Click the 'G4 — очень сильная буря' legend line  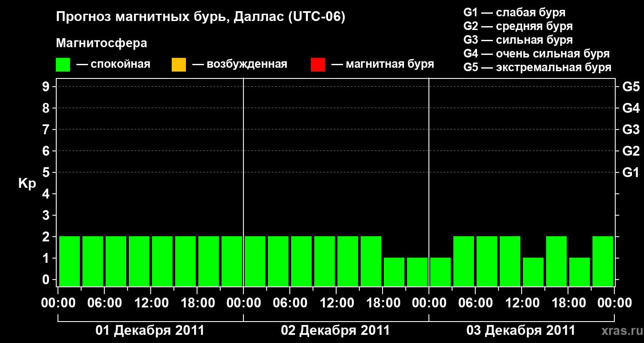click(x=537, y=54)
